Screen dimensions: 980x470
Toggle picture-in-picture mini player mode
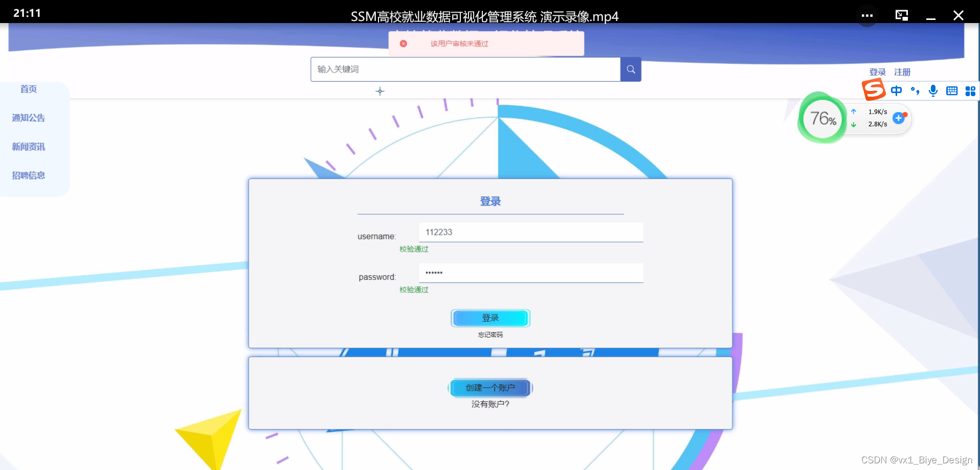point(902,15)
